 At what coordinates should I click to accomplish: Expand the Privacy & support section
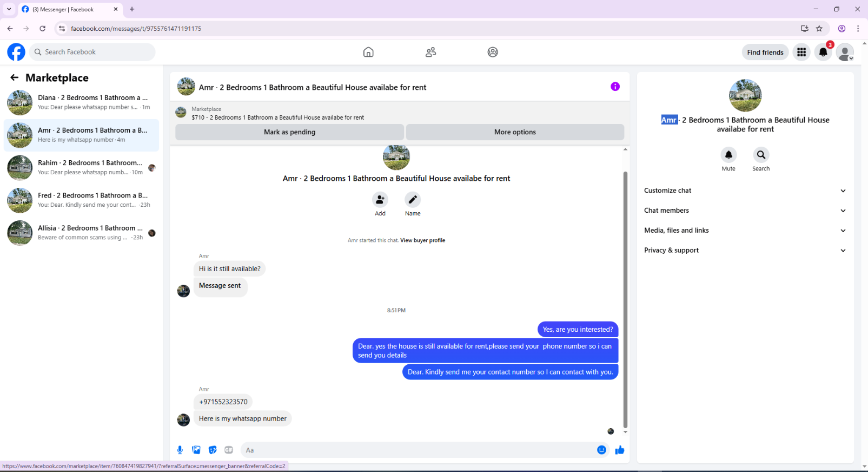point(745,251)
